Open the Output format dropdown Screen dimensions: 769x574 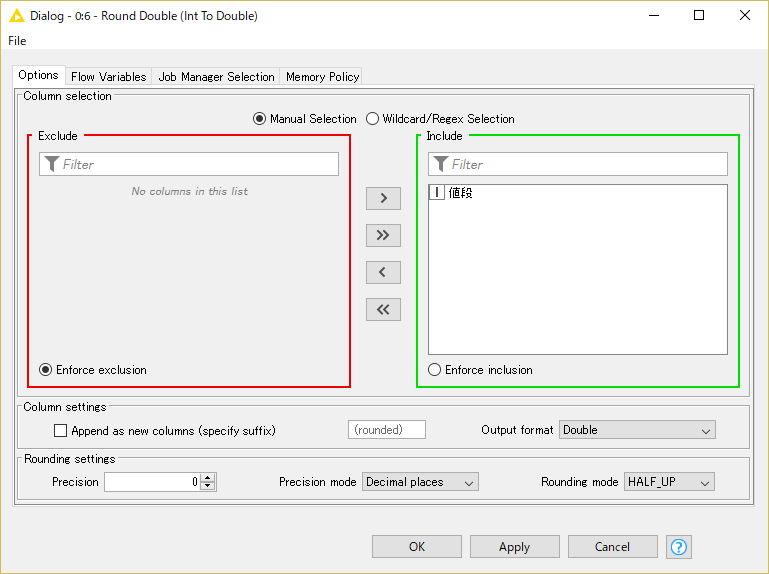pos(637,430)
